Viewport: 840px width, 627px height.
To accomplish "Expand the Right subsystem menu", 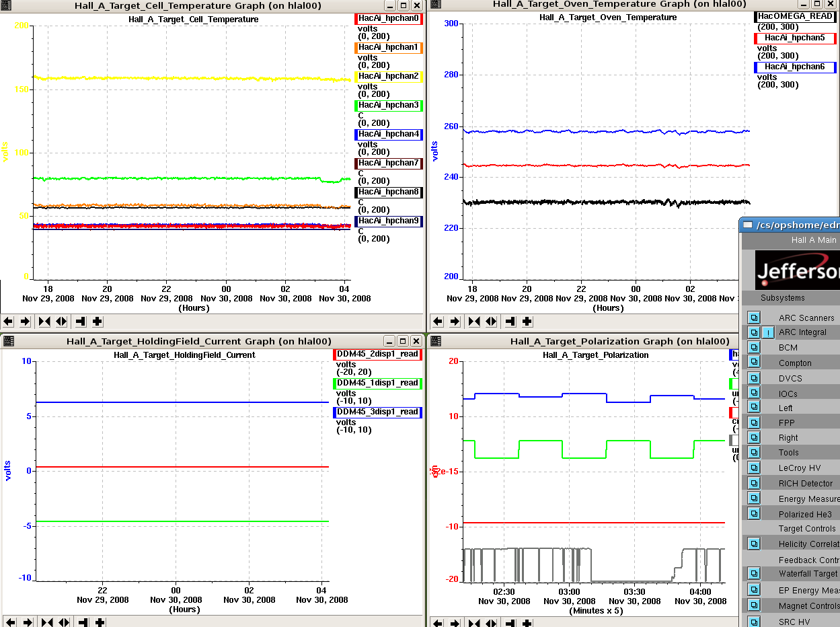I will point(754,437).
